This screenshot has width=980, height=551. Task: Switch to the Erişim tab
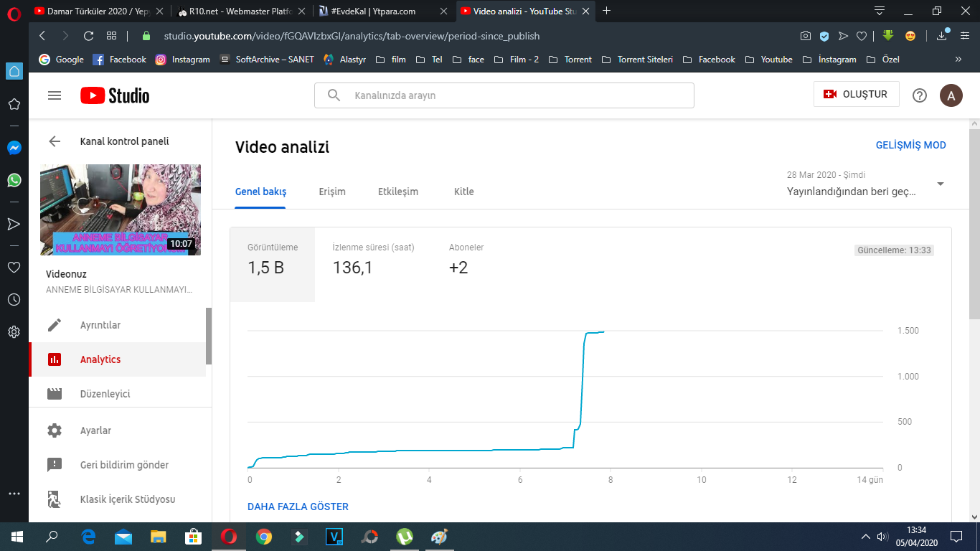point(332,192)
